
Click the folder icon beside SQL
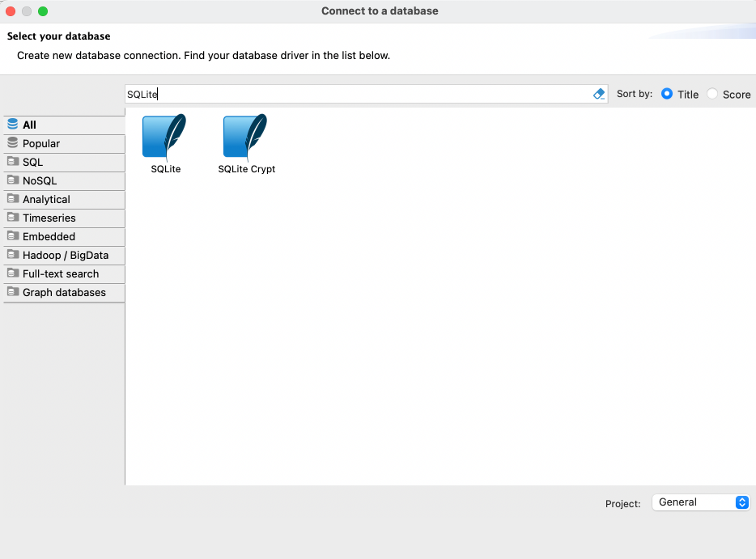tap(12, 162)
